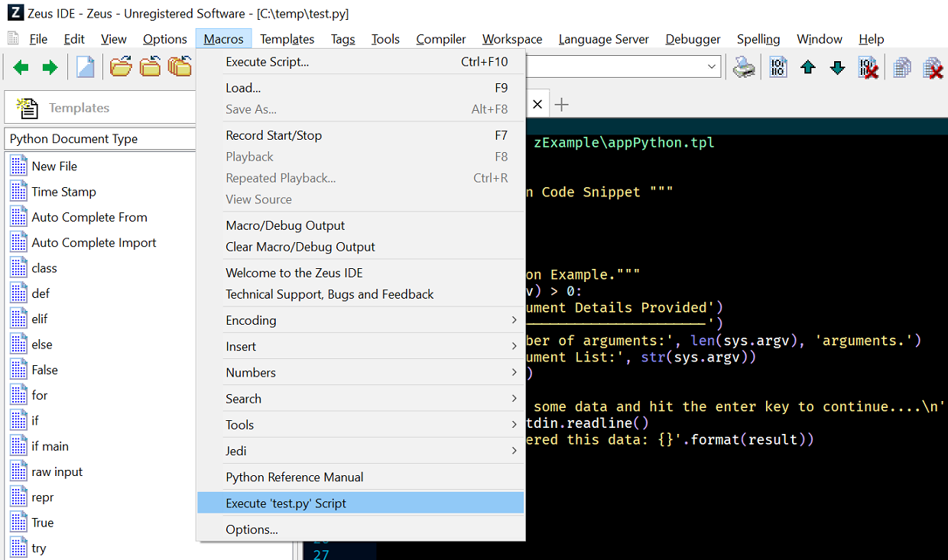Screen dimensions: 948x560
Task: Expand the Encoding submenu
Action: [361, 320]
